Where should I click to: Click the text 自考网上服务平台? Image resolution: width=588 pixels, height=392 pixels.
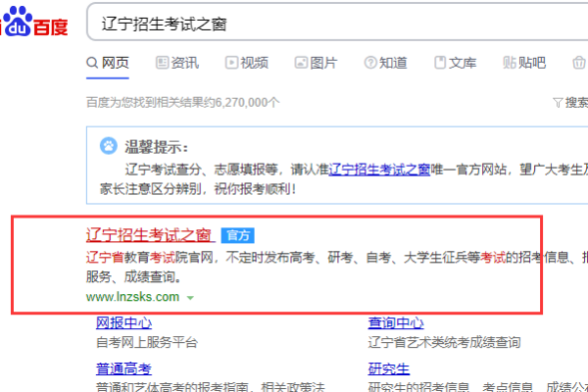147,342
